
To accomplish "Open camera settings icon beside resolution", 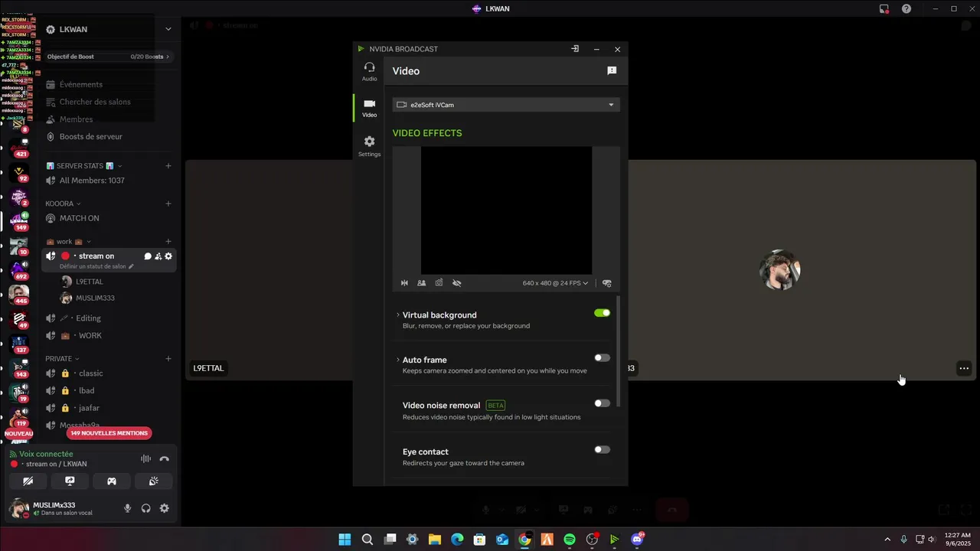I will pos(607,283).
